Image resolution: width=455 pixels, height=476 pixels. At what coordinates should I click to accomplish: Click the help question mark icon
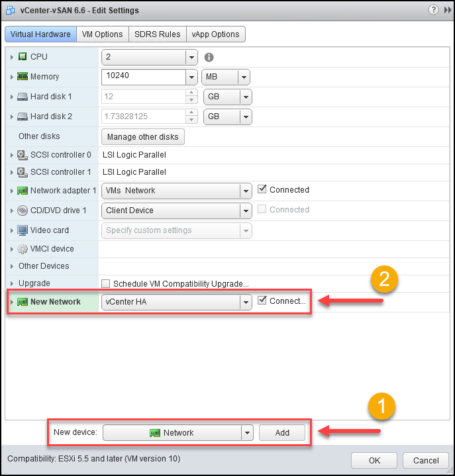(x=433, y=10)
